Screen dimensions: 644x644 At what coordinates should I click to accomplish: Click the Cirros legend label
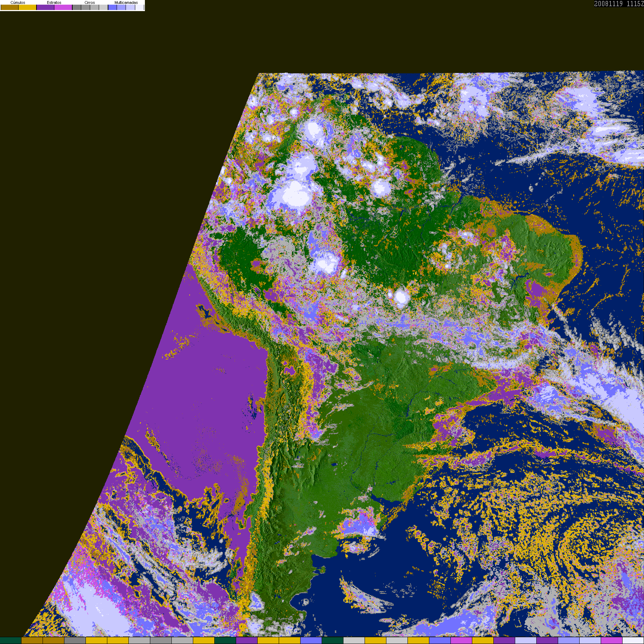pyautogui.click(x=90, y=3)
